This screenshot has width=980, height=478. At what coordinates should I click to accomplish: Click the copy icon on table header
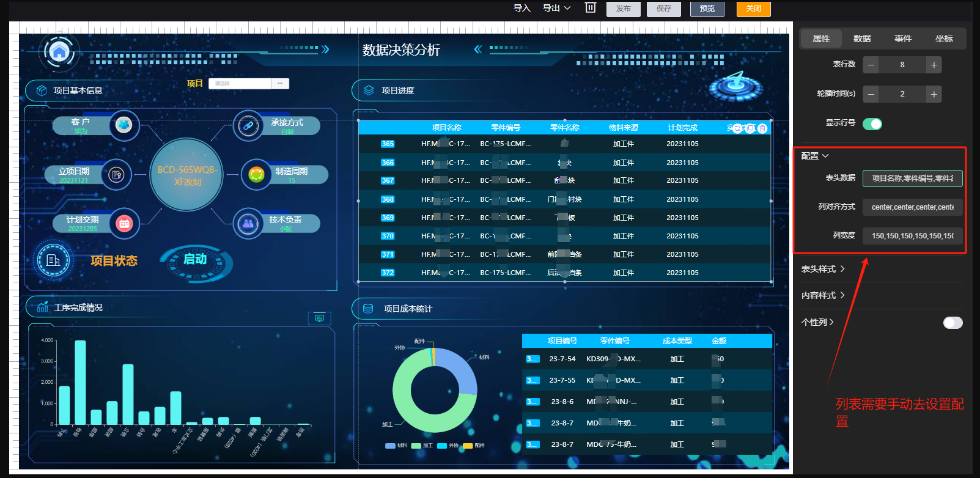[x=750, y=128]
